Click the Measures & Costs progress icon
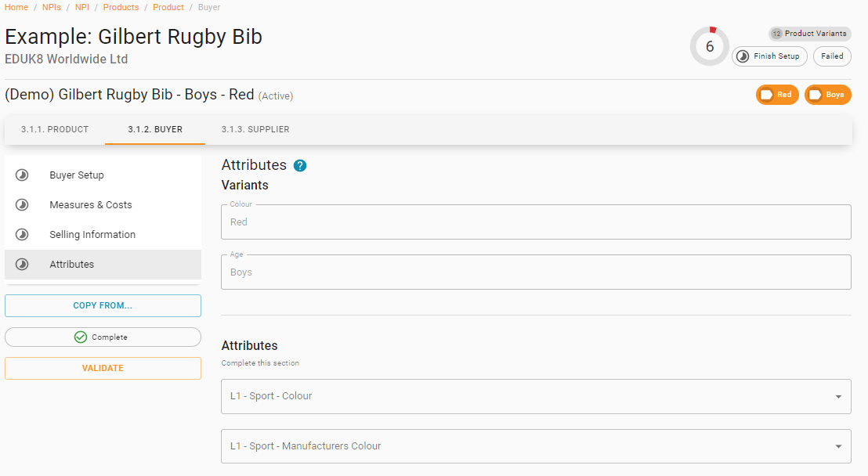868x476 pixels. [22, 205]
